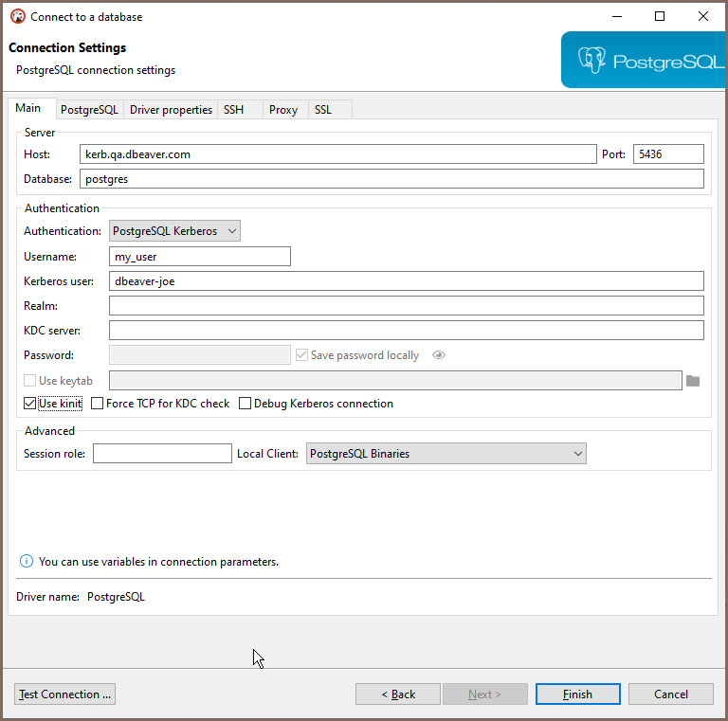Open the Local Client dropdown
Viewport: 728px width, 721px height.
[x=446, y=453]
